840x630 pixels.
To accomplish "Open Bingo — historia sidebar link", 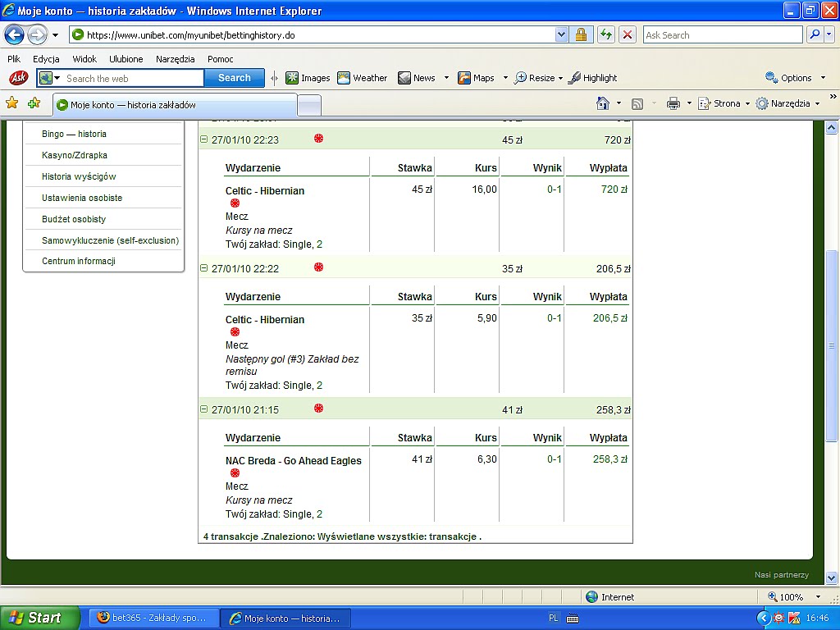I will [x=74, y=134].
